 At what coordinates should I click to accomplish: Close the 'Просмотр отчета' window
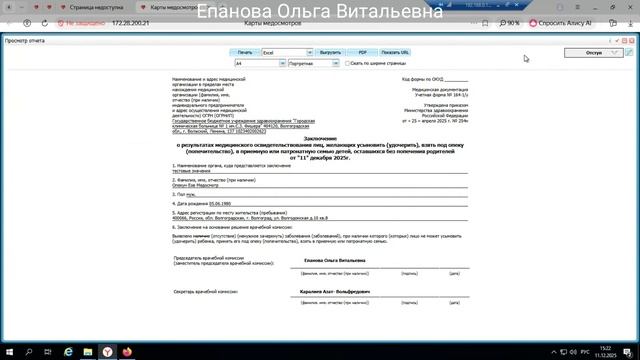tap(631, 41)
